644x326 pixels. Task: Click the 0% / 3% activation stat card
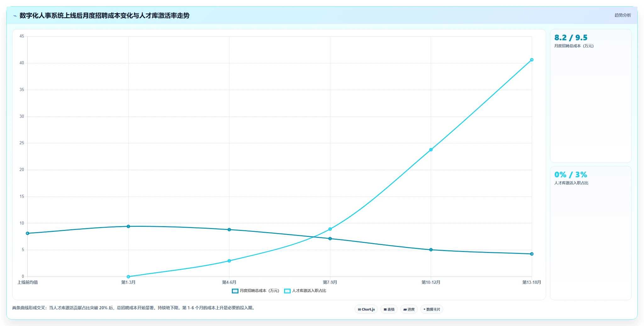(591, 233)
